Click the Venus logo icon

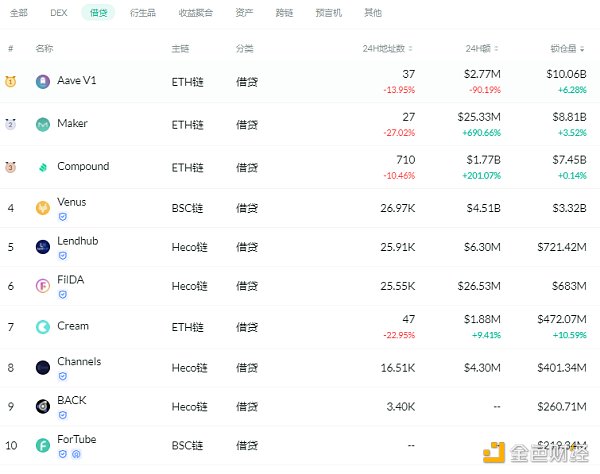coord(43,208)
